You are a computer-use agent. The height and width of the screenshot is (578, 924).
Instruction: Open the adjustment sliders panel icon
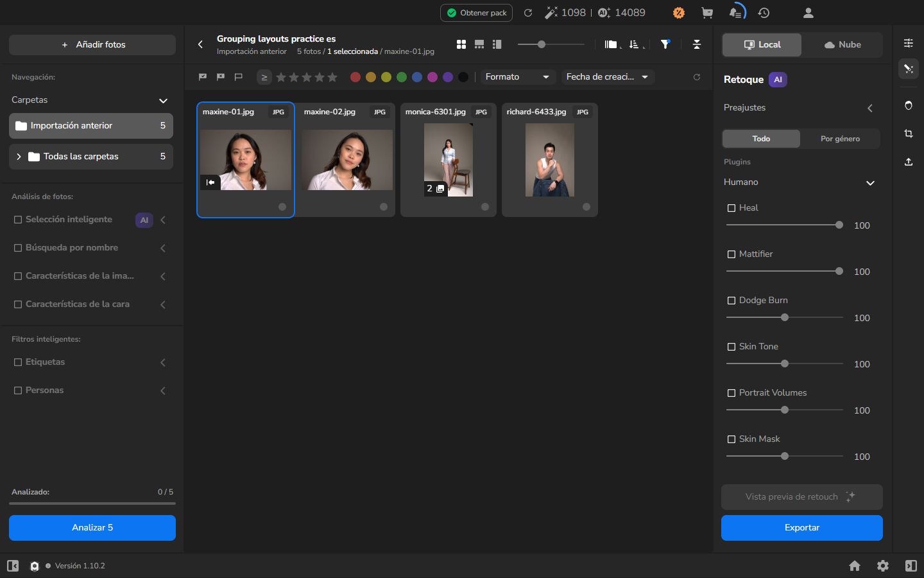click(x=909, y=43)
